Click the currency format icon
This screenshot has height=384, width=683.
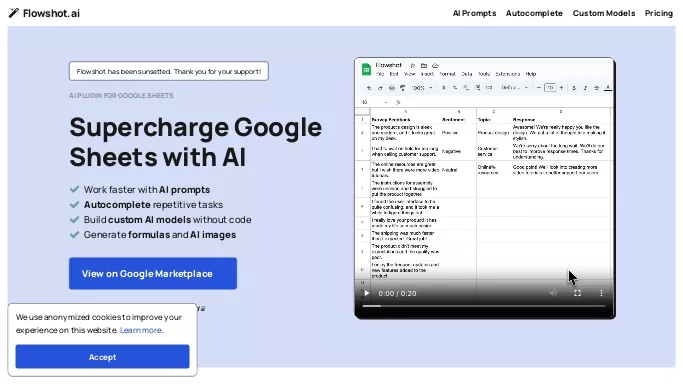coord(443,88)
